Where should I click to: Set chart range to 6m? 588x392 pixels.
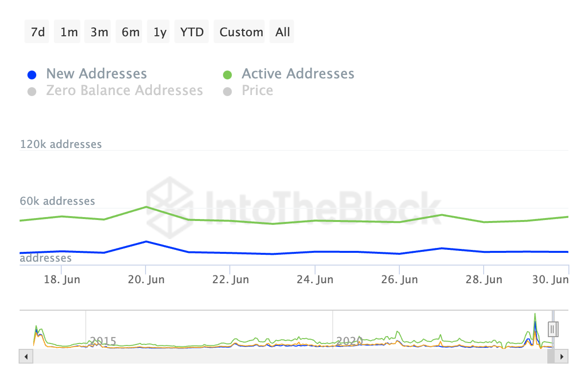point(130,32)
